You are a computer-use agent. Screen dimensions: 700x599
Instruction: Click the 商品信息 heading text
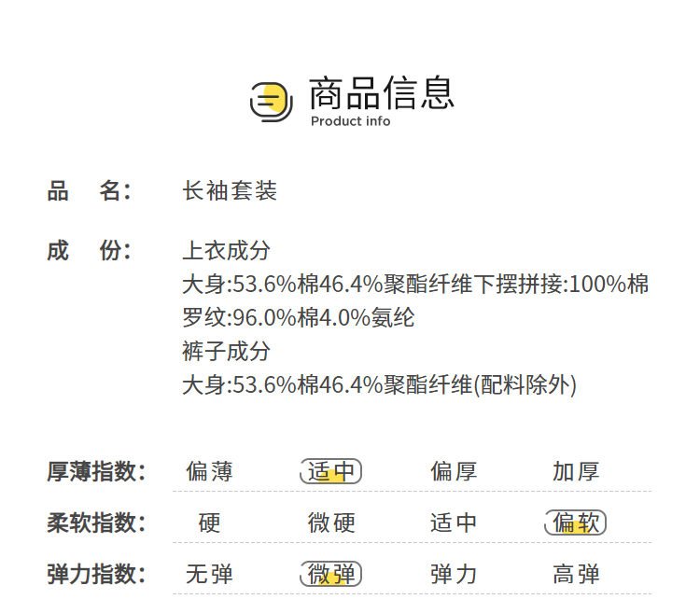point(381,92)
